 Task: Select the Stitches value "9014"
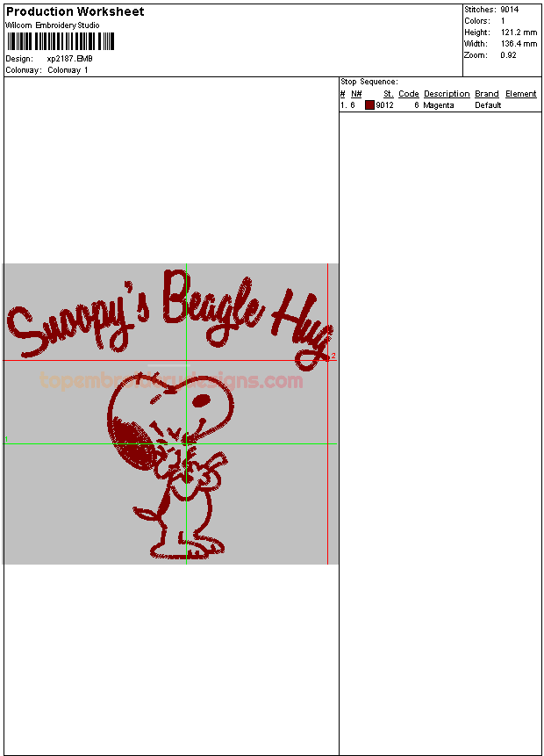click(509, 10)
